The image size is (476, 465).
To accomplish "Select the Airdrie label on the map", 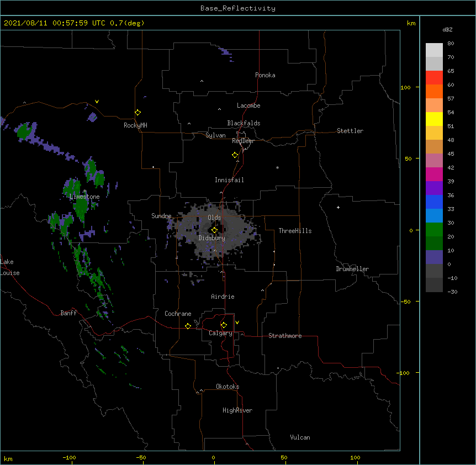I will (223, 297).
